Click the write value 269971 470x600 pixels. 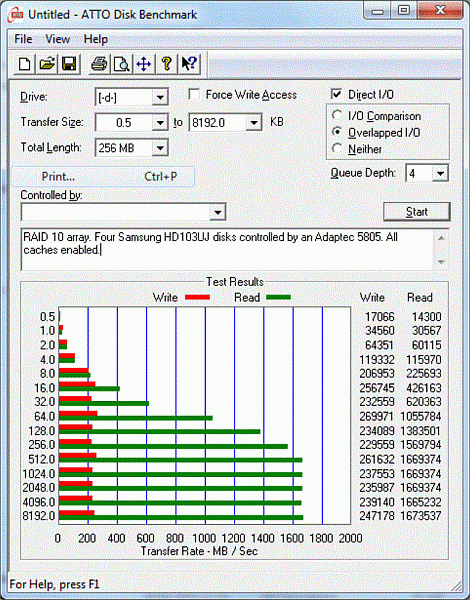pos(377,416)
